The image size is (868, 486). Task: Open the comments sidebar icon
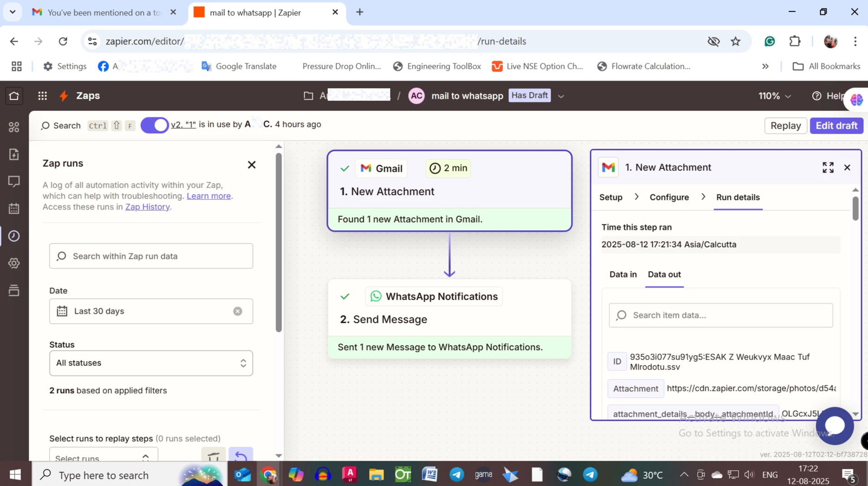[14, 182]
